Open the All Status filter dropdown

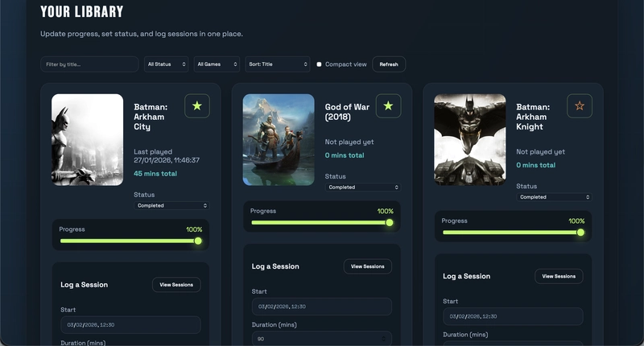[166, 64]
